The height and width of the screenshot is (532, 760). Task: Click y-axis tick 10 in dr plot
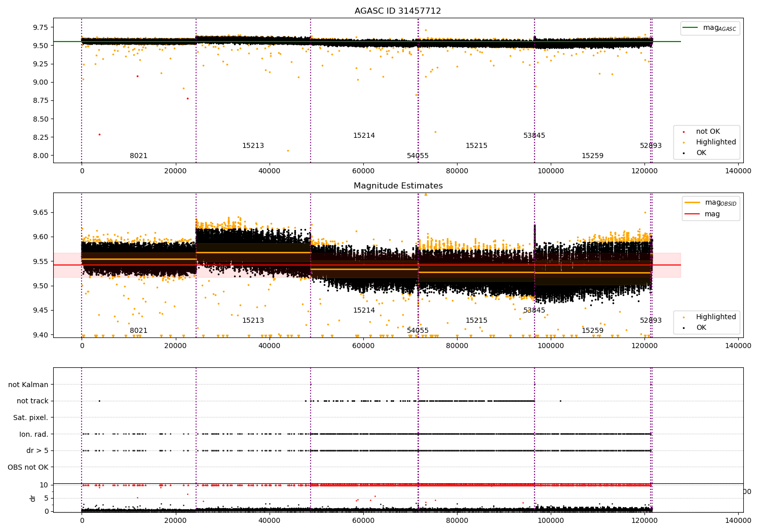click(x=44, y=485)
